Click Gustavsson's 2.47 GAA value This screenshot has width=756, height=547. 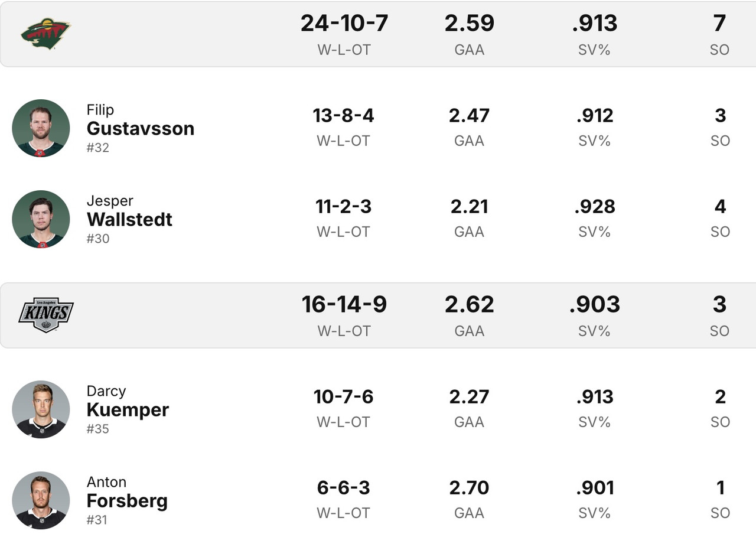coord(469,115)
